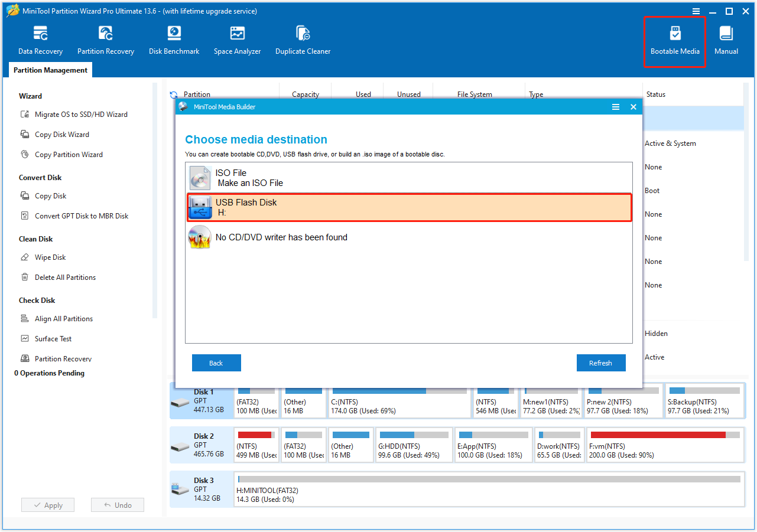757x532 pixels.
Task: Open Data Recovery tool
Action: [40, 41]
